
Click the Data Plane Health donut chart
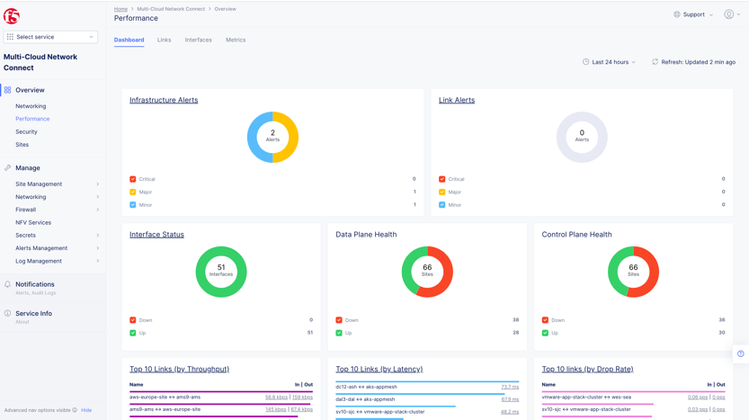pos(427,272)
